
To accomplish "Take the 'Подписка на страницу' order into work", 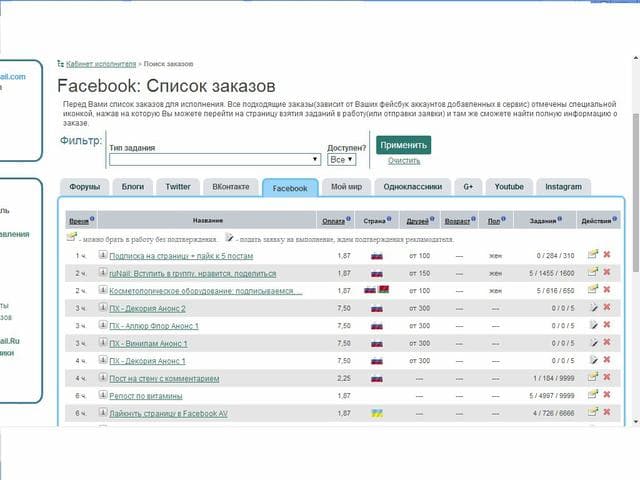I will (593, 254).
